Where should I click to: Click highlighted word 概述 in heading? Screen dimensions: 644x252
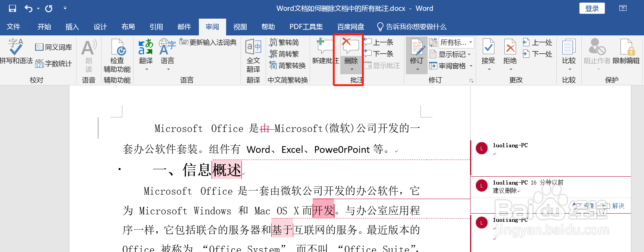pos(227,170)
